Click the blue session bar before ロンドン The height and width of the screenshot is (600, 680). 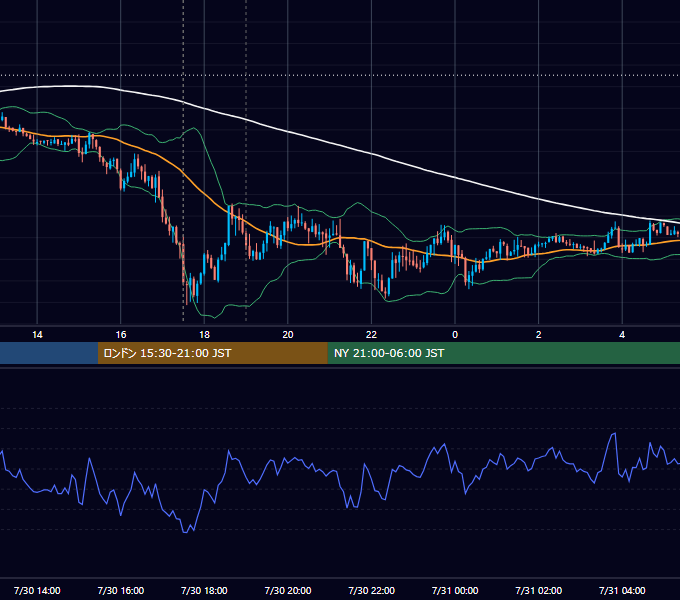(49, 353)
